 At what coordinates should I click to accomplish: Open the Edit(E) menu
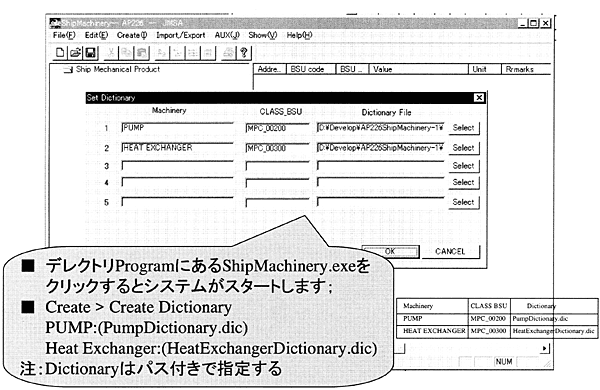click(x=96, y=35)
